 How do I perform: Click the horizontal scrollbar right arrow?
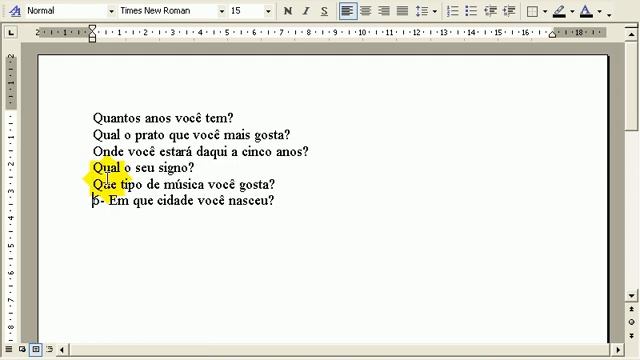pos(618,350)
